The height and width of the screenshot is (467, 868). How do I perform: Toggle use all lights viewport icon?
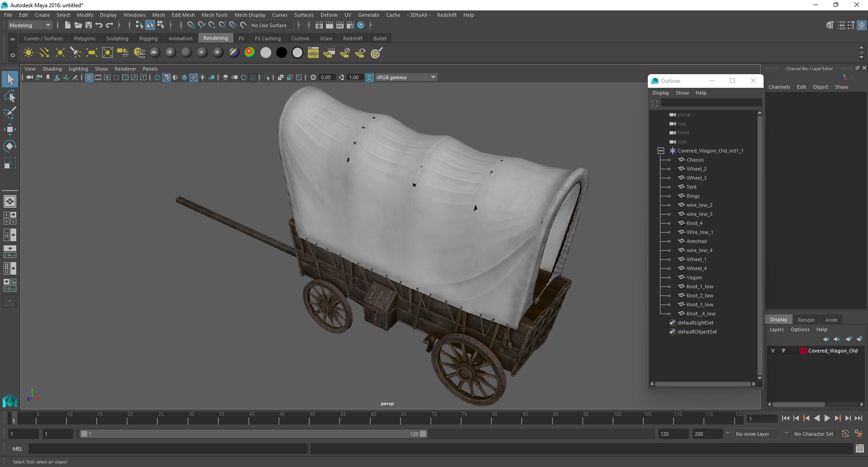pyautogui.click(x=203, y=77)
